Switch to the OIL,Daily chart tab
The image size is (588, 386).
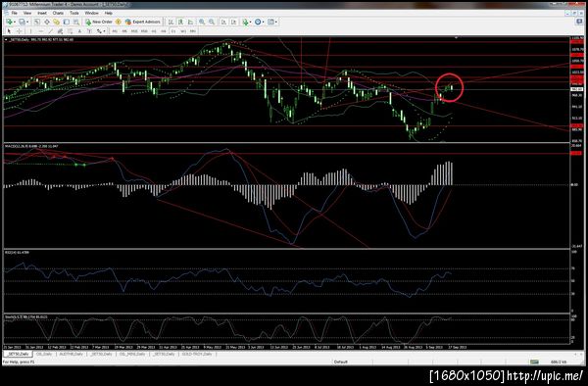tap(44, 354)
